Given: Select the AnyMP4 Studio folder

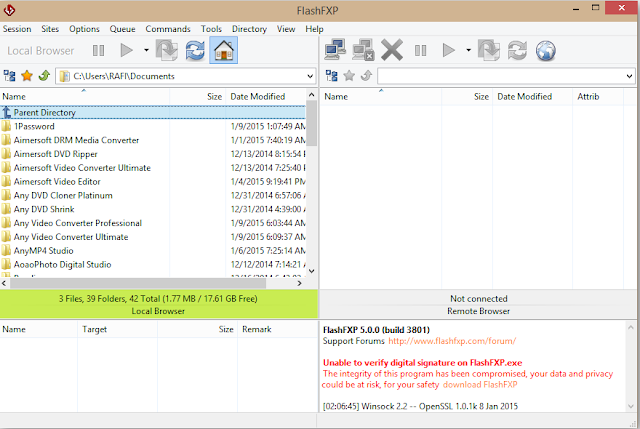Looking at the screenshot, I should [x=153, y=251].
